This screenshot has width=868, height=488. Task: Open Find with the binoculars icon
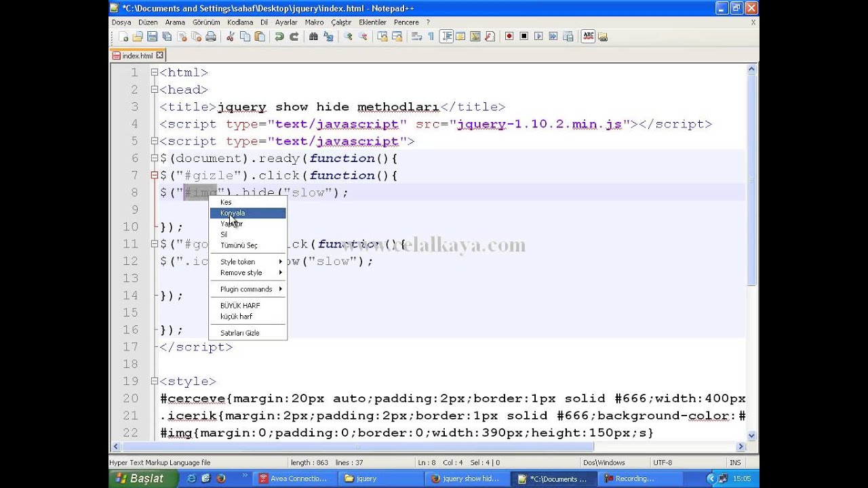[313, 37]
